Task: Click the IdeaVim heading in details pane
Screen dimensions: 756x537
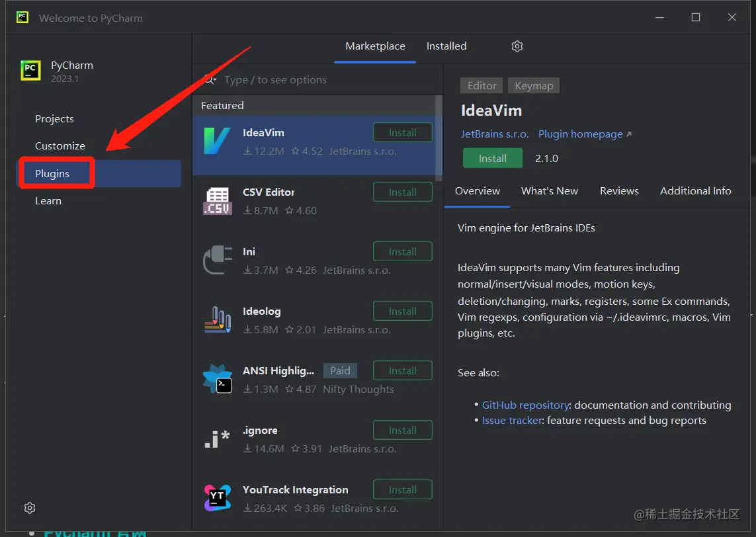Action: click(491, 110)
